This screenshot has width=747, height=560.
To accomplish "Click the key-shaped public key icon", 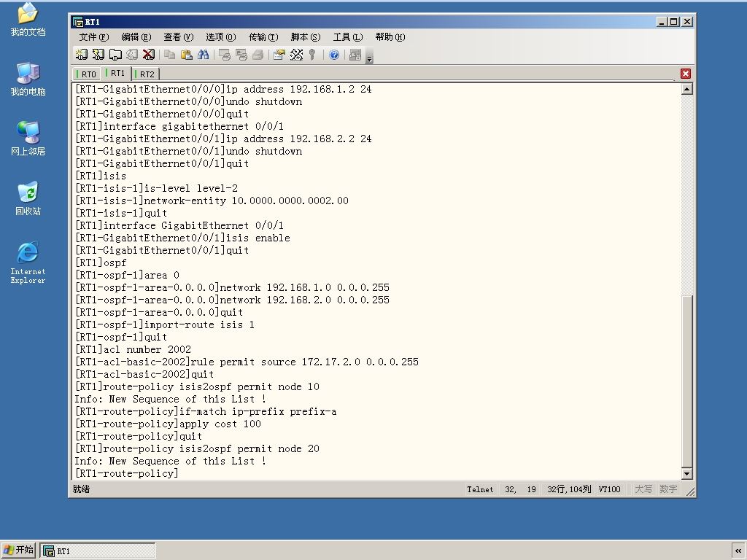I will pyautogui.click(x=312, y=55).
